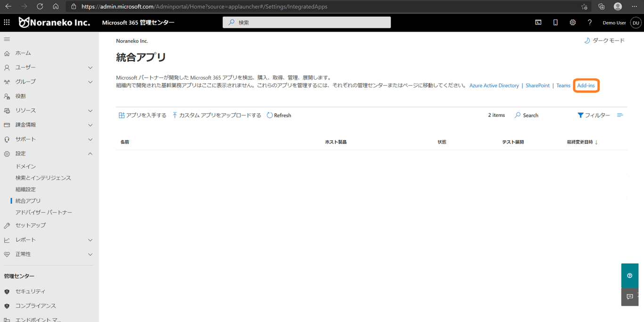
Task: Click the teal help widget button
Action: pyautogui.click(x=629, y=275)
